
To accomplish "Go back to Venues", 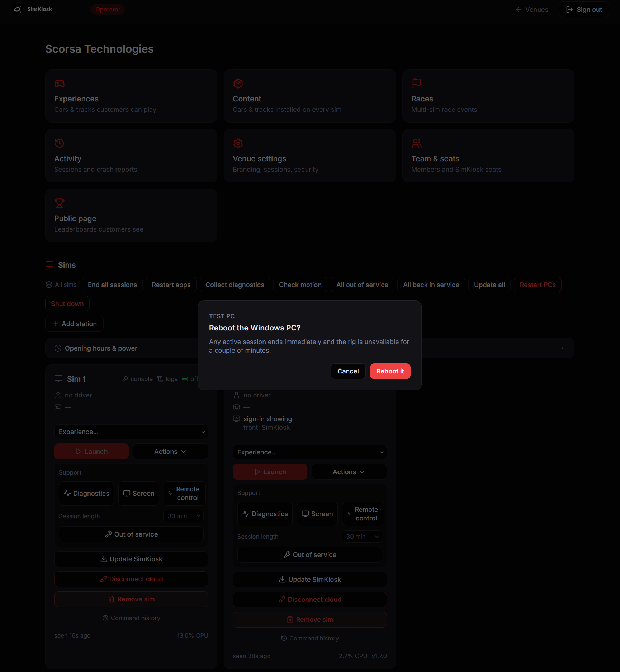I will [532, 10].
